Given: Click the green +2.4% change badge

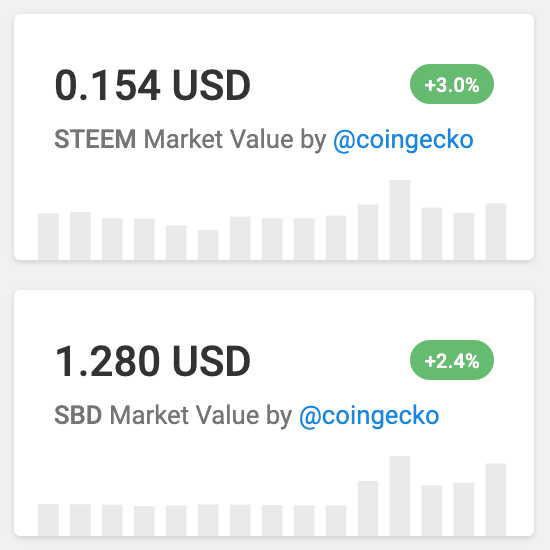Looking at the screenshot, I should (x=452, y=360).
